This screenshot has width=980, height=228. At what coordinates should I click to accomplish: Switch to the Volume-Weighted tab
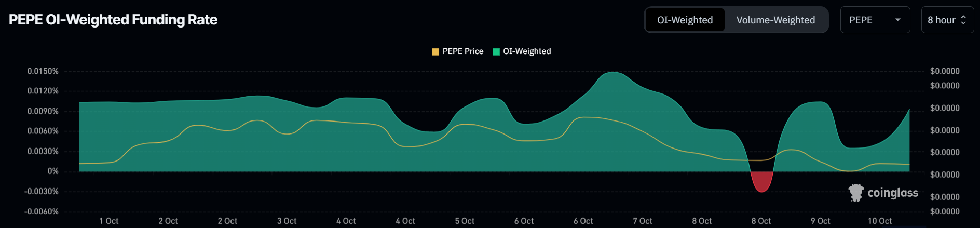[775, 20]
